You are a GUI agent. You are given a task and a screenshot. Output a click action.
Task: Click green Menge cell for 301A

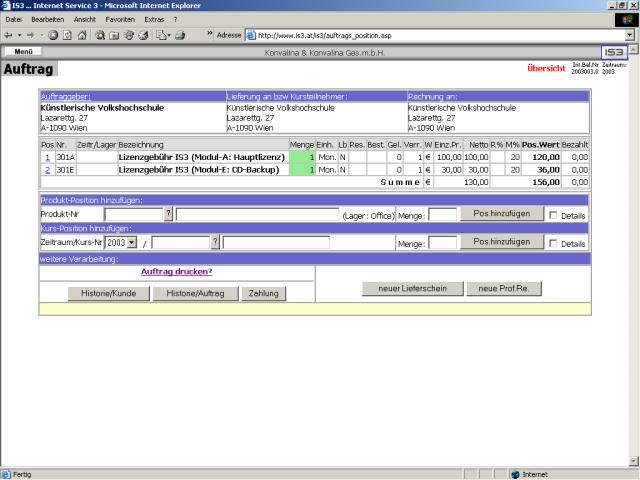[x=302, y=158]
